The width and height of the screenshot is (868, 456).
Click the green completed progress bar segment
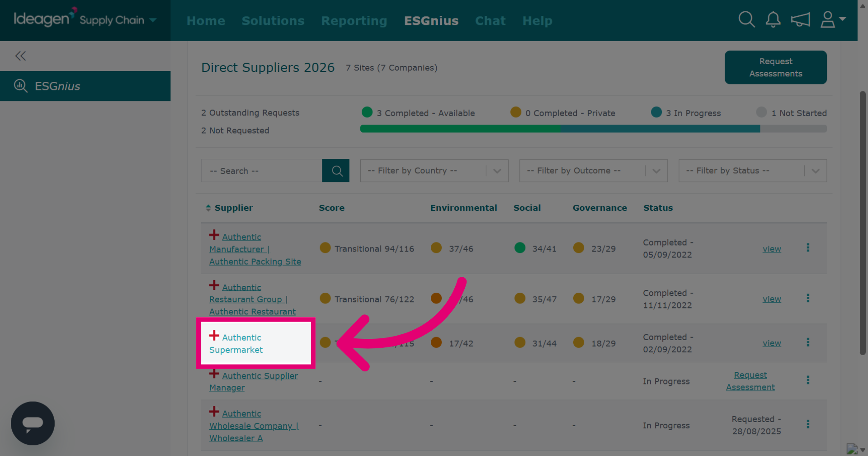pyautogui.click(x=460, y=129)
